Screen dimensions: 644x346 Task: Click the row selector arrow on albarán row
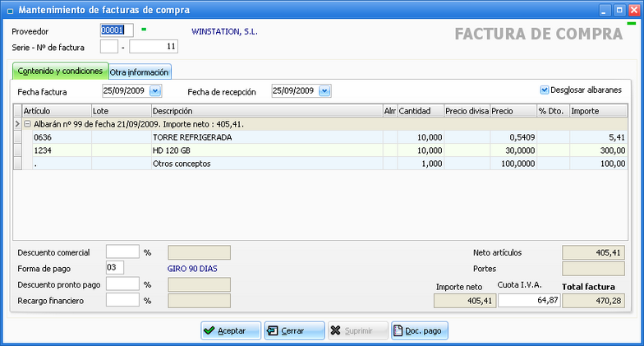pyautogui.click(x=18, y=123)
